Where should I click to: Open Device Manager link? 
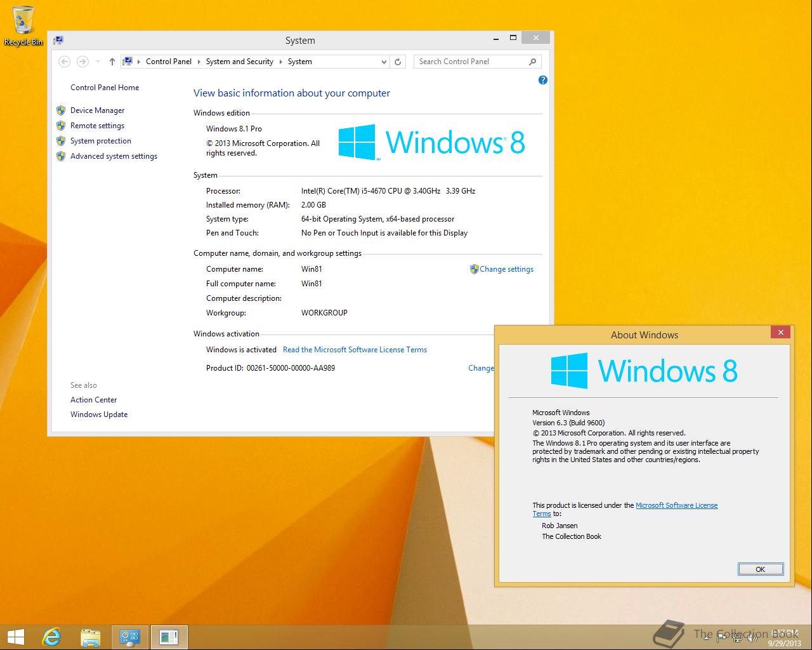click(x=98, y=110)
